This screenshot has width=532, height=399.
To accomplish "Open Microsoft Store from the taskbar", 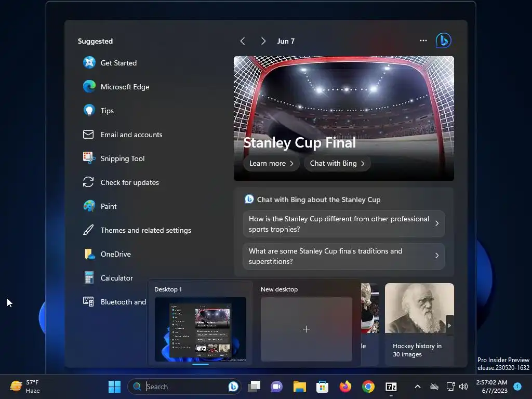I will point(322,387).
